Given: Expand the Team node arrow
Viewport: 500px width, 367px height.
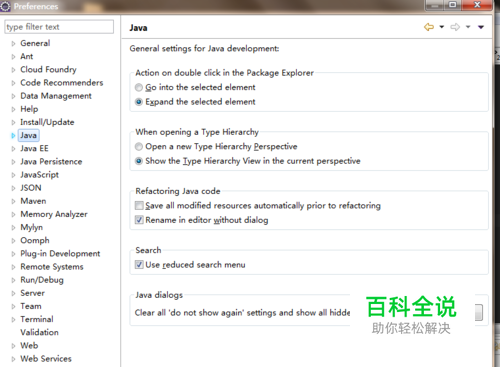Looking at the screenshot, I should tap(13, 306).
